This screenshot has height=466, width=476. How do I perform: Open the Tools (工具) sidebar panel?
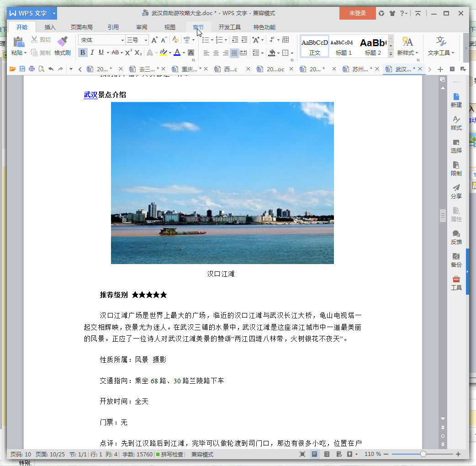(456, 283)
